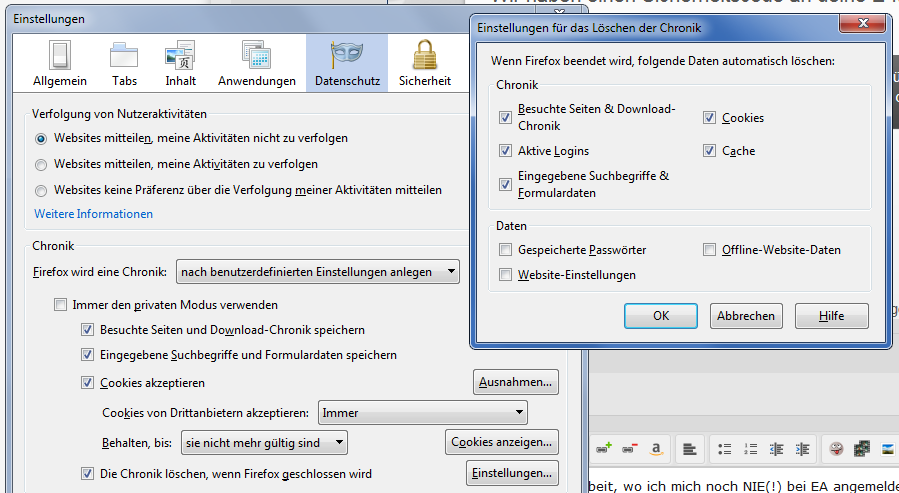
Task: Click align left icon in editor toolbar
Action: (x=690, y=449)
